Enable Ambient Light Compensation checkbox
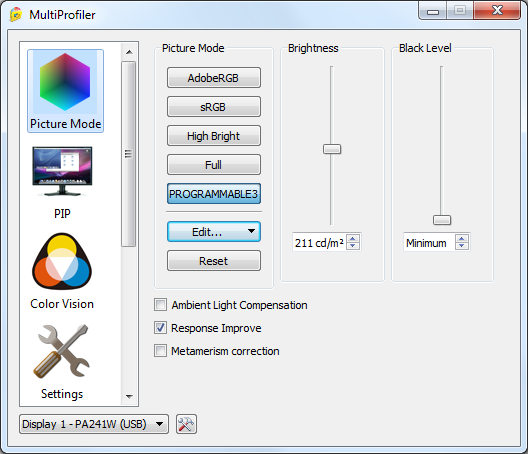Image resolution: width=528 pixels, height=454 pixels. pyautogui.click(x=160, y=305)
